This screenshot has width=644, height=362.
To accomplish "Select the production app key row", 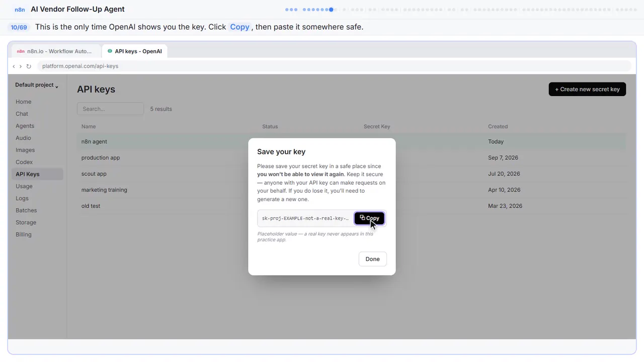I will click(351, 157).
